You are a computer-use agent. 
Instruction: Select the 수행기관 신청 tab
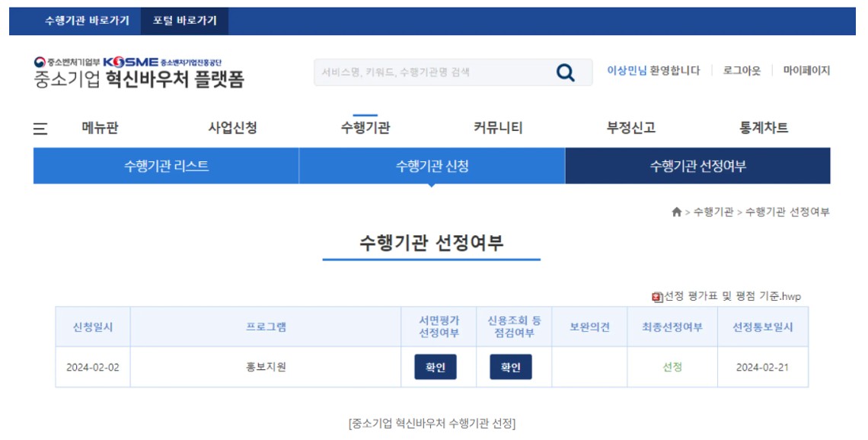click(x=432, y=166)
